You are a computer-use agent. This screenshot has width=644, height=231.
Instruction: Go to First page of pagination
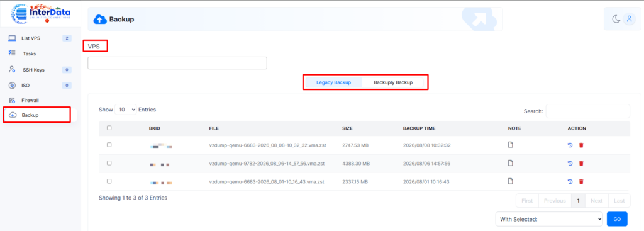pos(527,201)
